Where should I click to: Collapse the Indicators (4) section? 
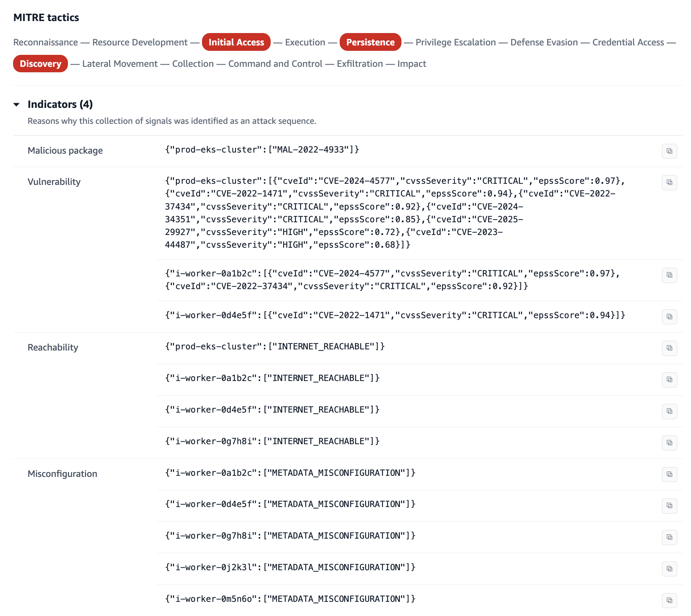tap(16, 105)
